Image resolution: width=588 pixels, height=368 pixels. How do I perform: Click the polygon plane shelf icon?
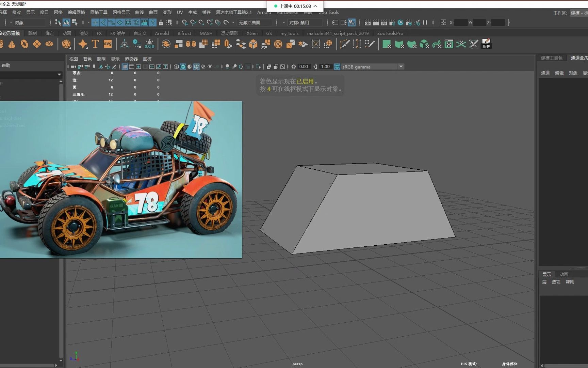pos(37,44)
